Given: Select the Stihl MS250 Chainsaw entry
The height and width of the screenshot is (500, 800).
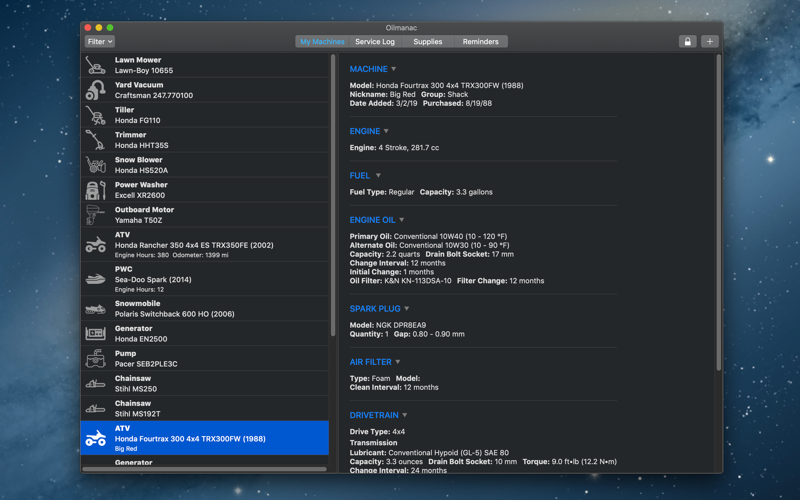Looking at the screenshot, I should (205, 384).
